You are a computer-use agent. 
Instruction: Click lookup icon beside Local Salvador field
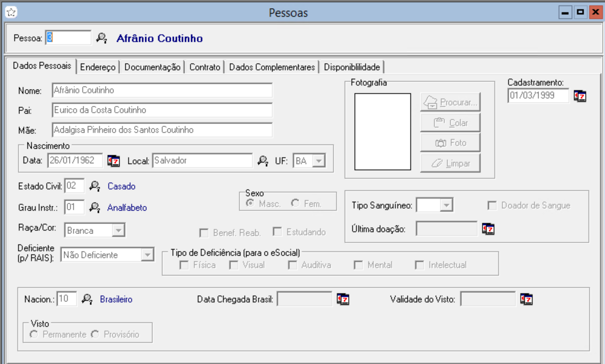pos(262,161)
